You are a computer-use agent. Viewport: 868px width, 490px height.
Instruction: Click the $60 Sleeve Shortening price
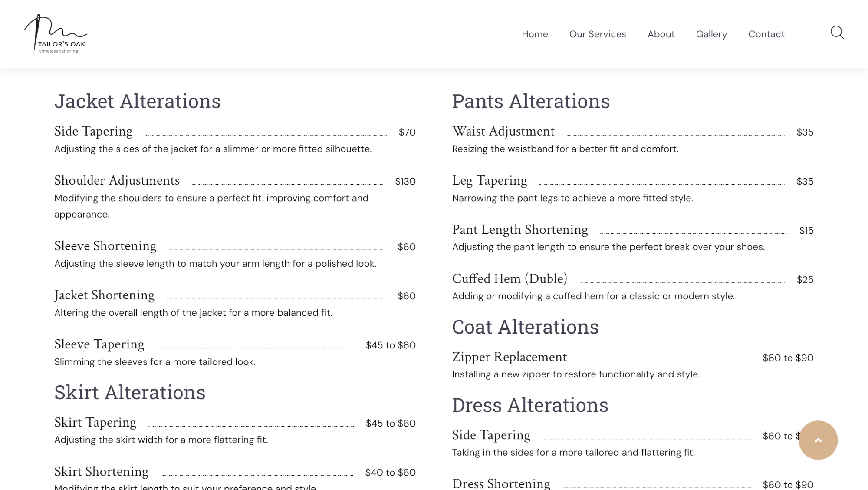pyautogui.click(x=407, y=247)
